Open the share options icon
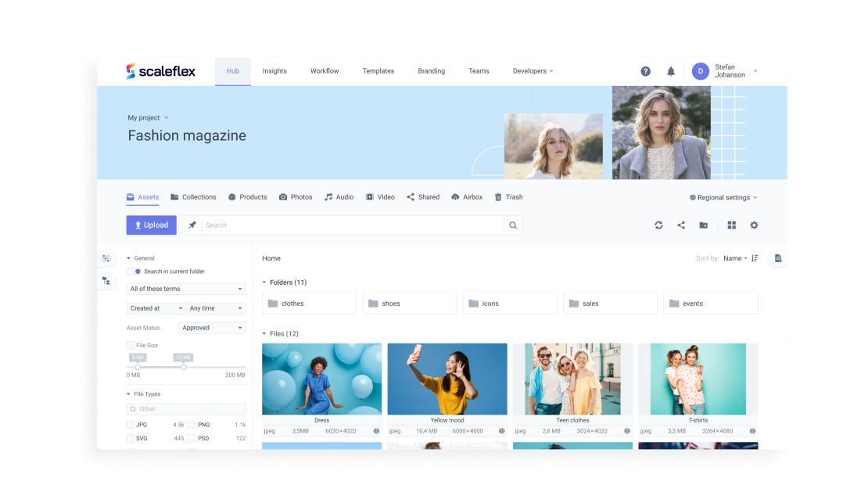This screenshot has width=868, height=503. tap(680, 225)
